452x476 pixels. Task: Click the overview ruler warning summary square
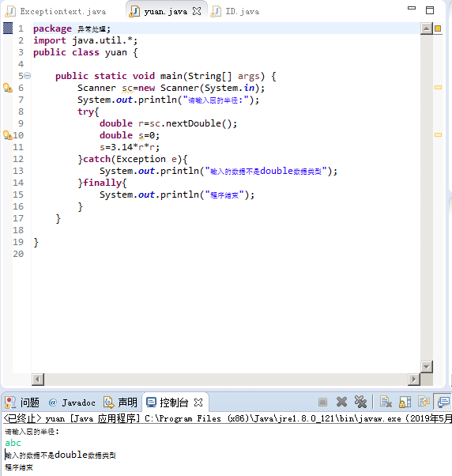click(x=438, y=28)
